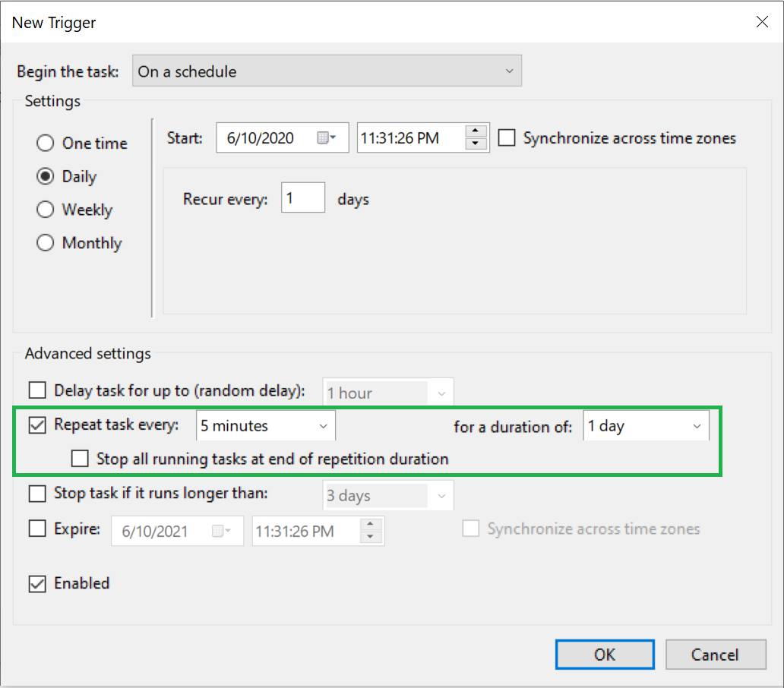Viewport: 784px width, 688px height.
Task: Select the Daily radio button
Action: pyautogui.click(x=46, y=177)
